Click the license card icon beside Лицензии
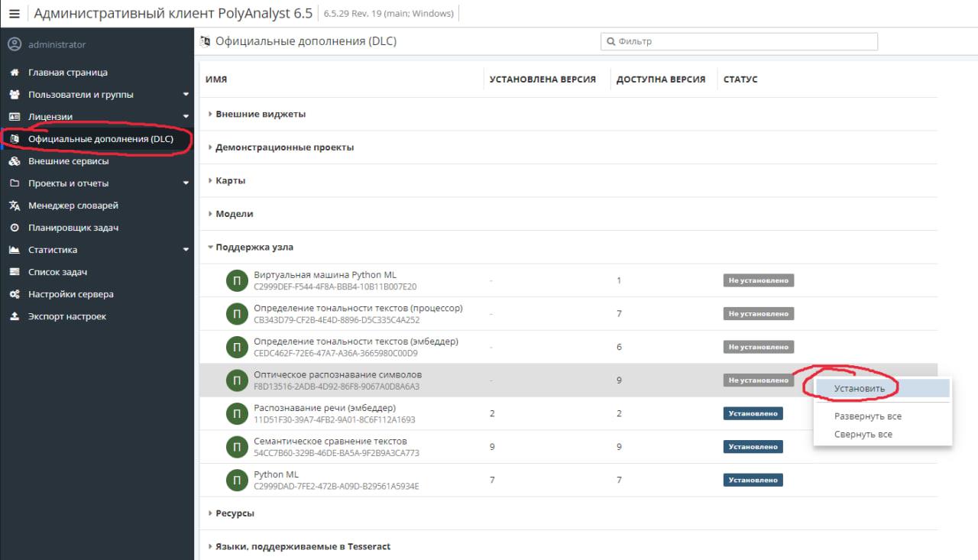The height and width of the screenshot is (560, 978). (x=14, y=117)
